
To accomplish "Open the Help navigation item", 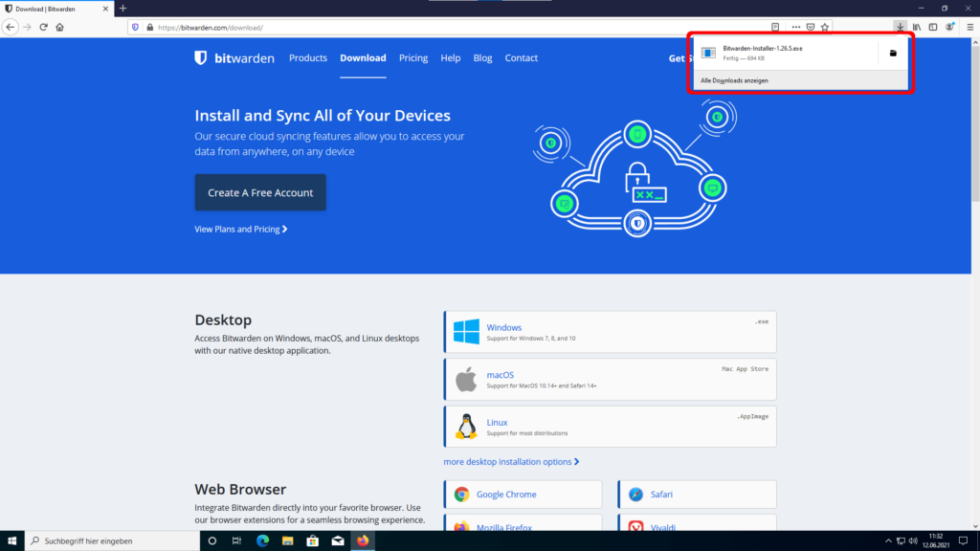I will point(451,58).
